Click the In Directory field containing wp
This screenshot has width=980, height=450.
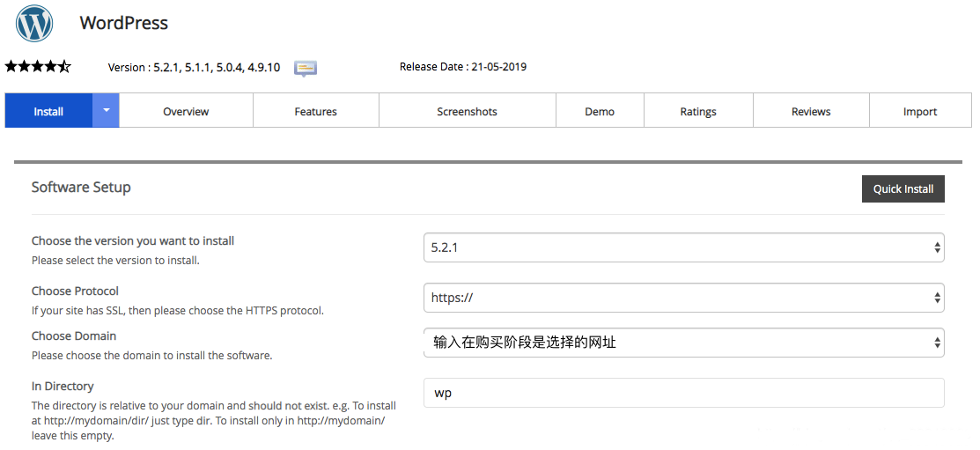click(x=684, y=393)
